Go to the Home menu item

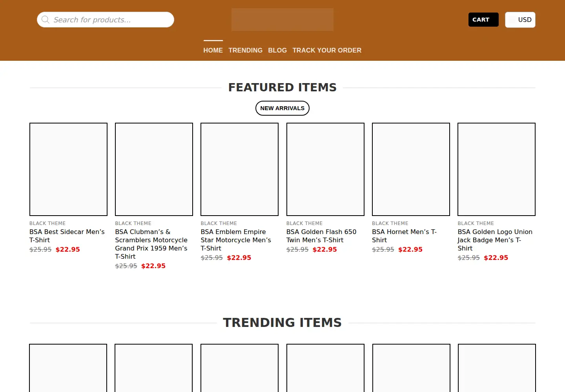point(213,50)
